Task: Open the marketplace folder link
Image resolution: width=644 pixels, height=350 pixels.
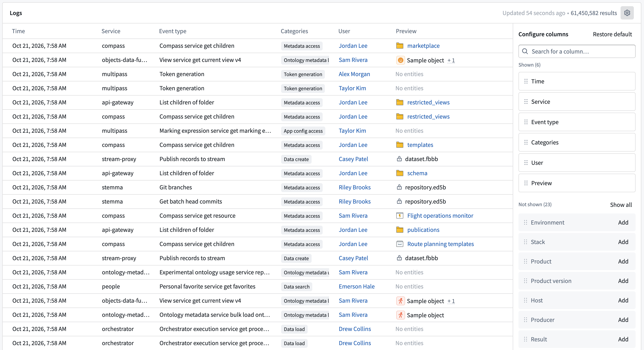Action: [423, 46]
